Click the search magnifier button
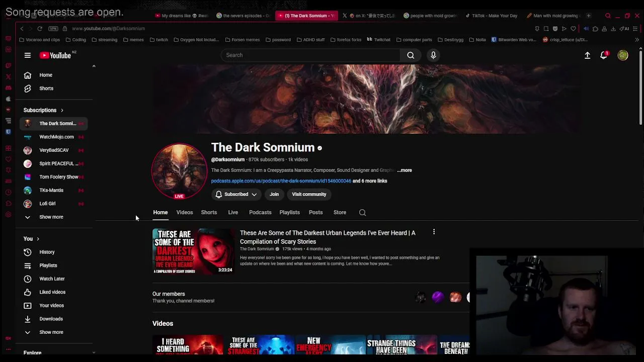This screenshot has width=644, height=362. [x=411, y=55]
